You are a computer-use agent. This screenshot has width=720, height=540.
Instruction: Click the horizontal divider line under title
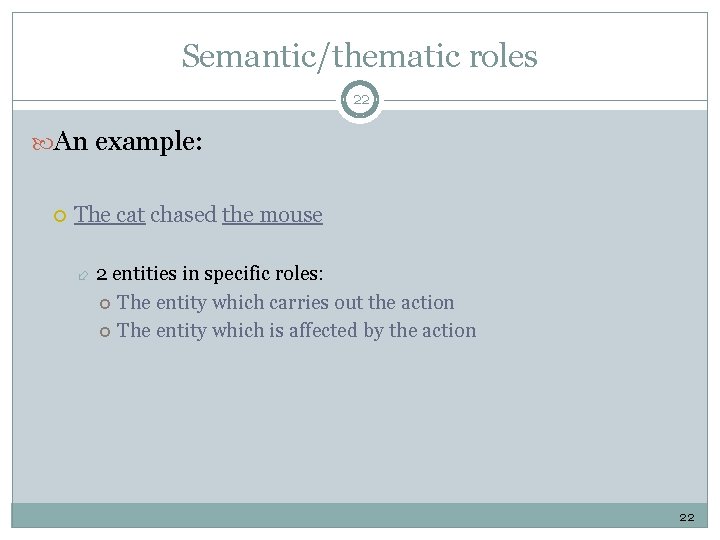180,100
